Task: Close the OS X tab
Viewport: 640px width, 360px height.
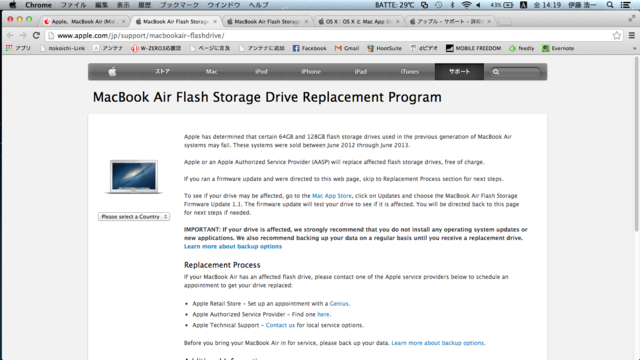Action: point(398,21)
